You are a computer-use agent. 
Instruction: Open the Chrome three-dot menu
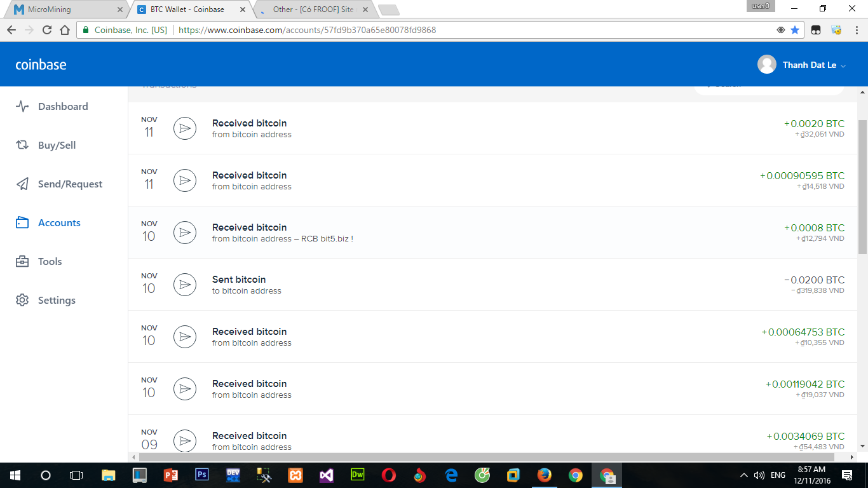coord(855,30)
